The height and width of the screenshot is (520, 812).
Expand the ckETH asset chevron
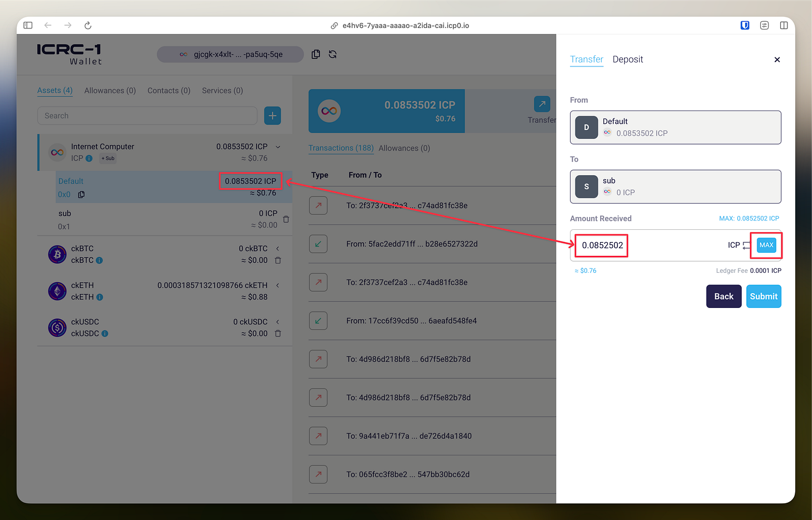tap(278, 285)
